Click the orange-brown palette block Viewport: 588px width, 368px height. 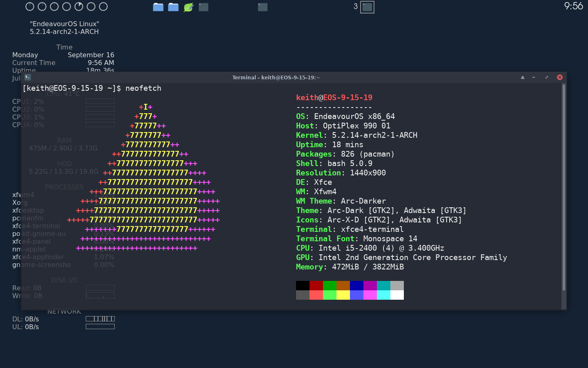[x=343, y=285]
